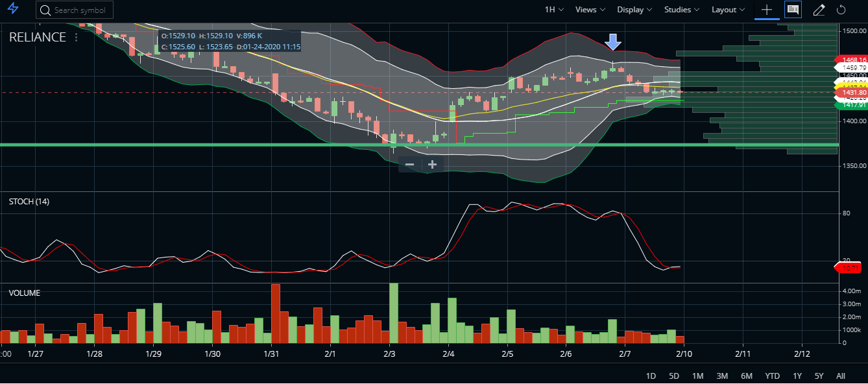
Task: Select the 1D time range
Action: pos(651,376)
